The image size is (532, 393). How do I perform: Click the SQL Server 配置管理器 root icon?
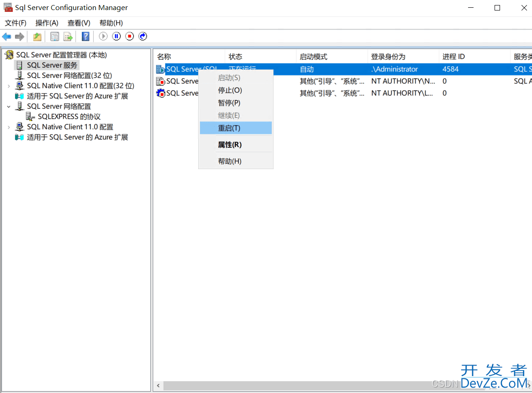(x=9, y=55)
